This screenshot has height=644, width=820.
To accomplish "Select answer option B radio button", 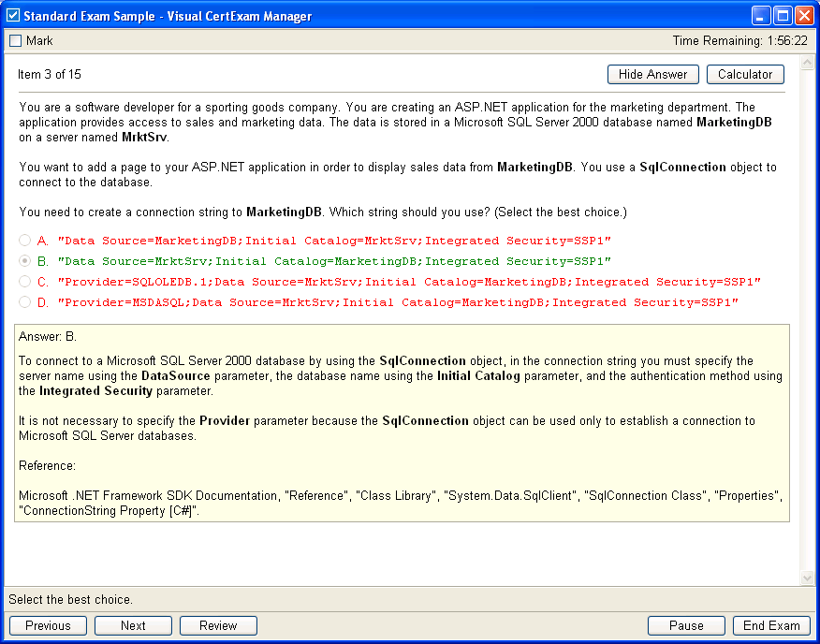I will coord(24,261).
